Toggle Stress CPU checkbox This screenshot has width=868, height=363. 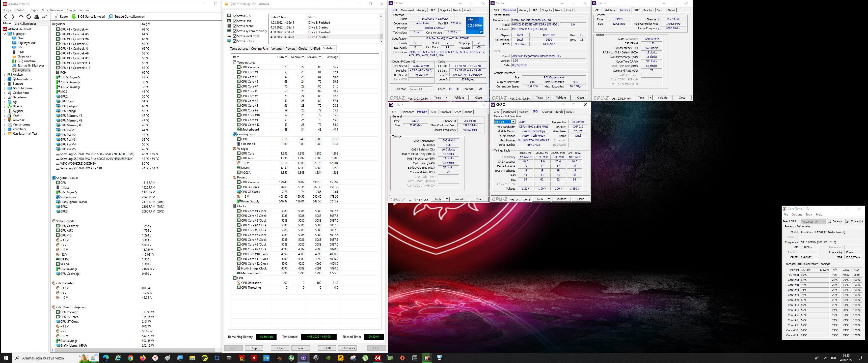[x=235, y=16]
